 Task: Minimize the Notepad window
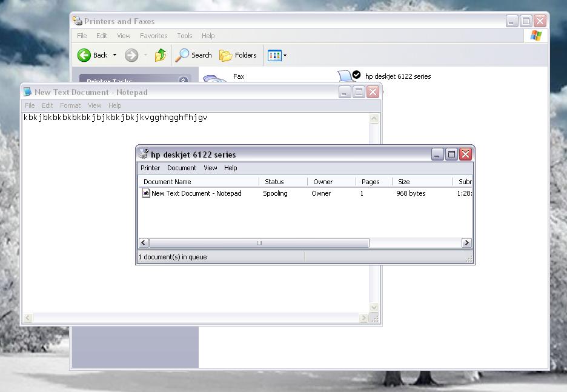click(344, 92)
